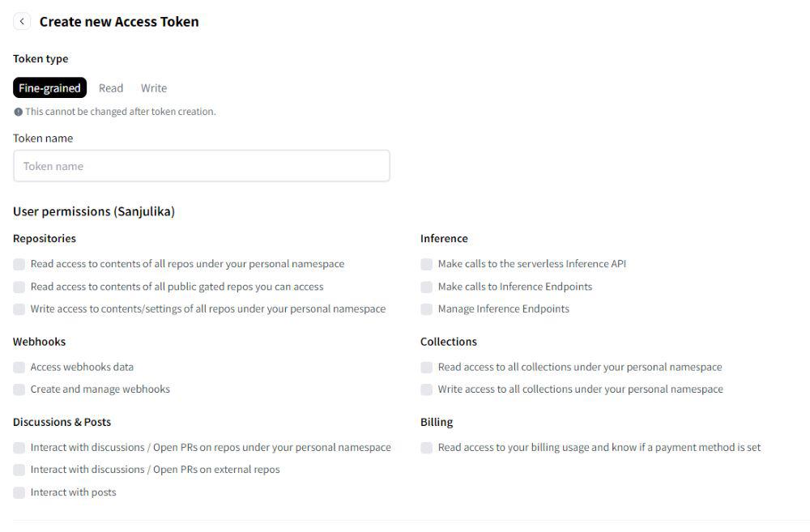
Task: Enable calls to serverless Inference API
Action: click(x=427, y=264)
